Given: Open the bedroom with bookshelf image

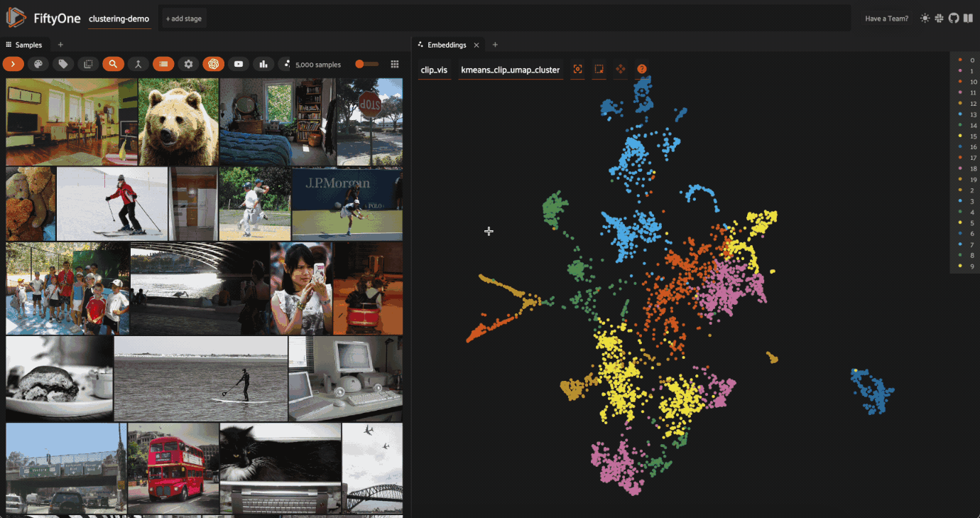Looking at the screenshot, I should click(x=278, y=122).
